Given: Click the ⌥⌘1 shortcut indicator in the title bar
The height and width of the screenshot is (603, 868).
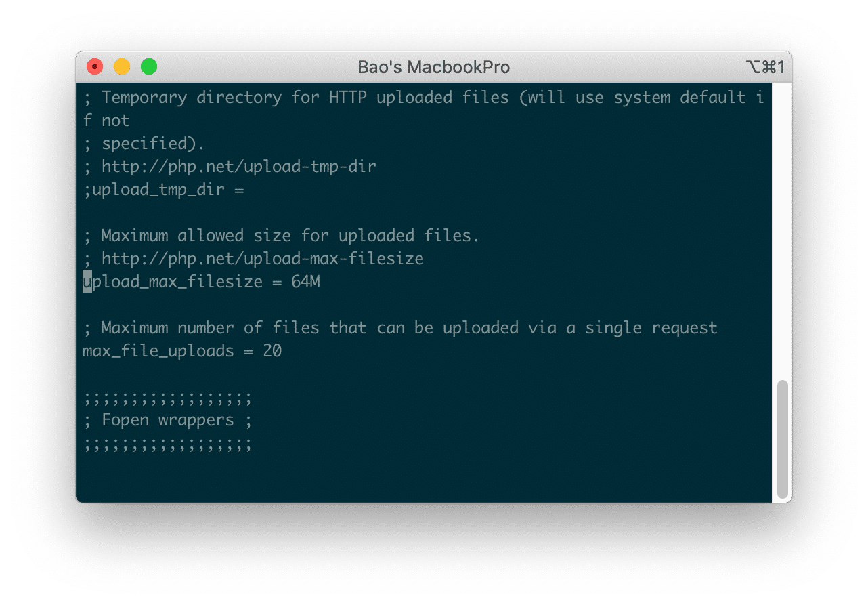Looking at the screenshot, I should pos(764,68).
